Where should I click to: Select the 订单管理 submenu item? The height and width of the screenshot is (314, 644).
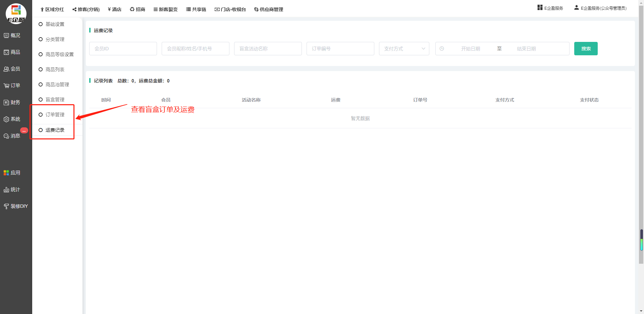tap(55, 115)
